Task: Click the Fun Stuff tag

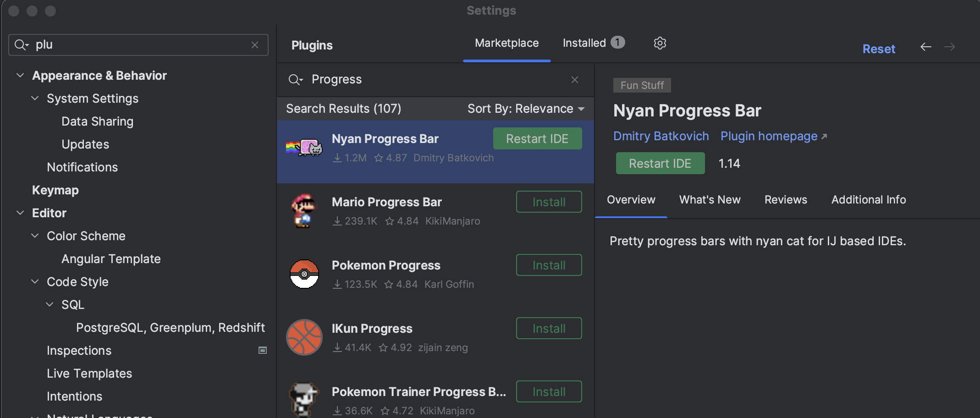Action: click(642, 85)
